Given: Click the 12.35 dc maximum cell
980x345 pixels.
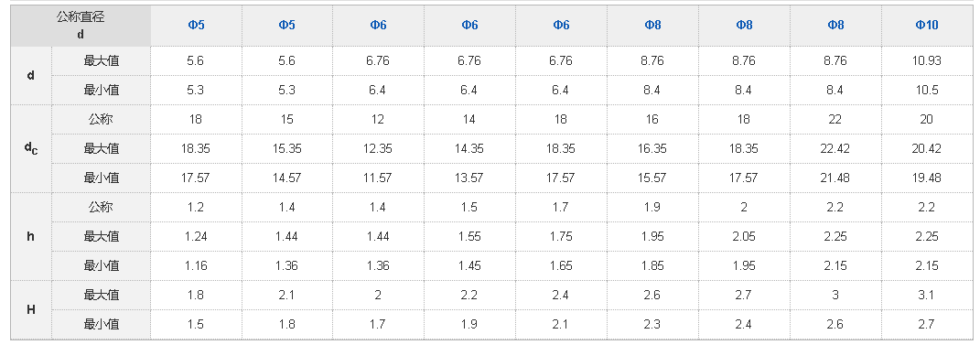Looking at the screenshot, I should pyautogui.click(x=378, y=149).
